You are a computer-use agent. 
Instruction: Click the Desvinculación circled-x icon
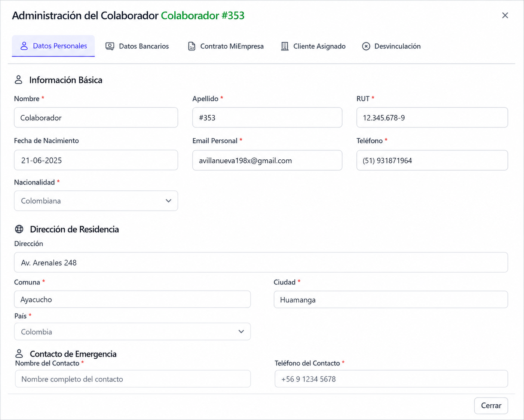pos(366,46)
